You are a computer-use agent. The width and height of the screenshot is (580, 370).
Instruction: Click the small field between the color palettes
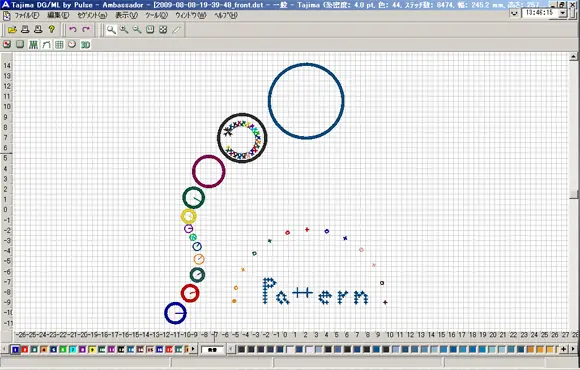click(x=212, y=349)
